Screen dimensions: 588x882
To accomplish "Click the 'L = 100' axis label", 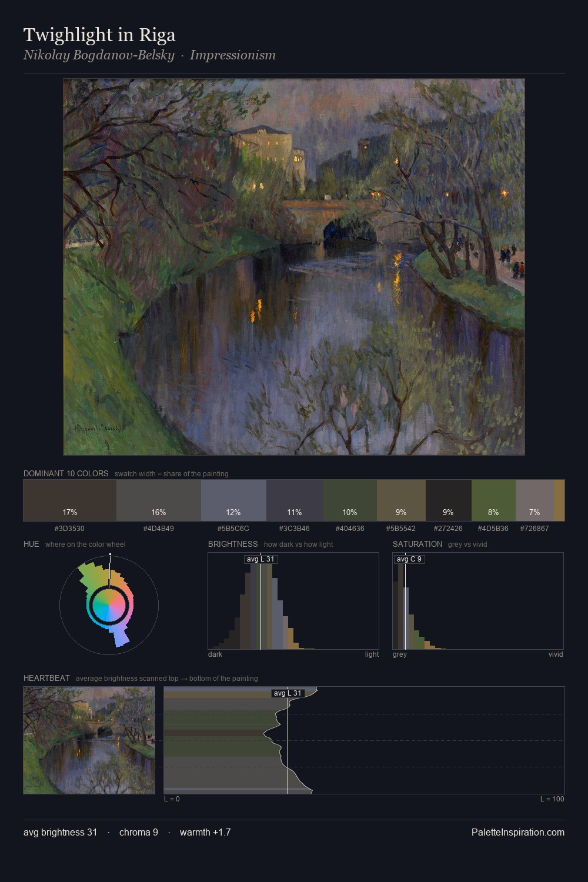I will (x=552, y=799).
